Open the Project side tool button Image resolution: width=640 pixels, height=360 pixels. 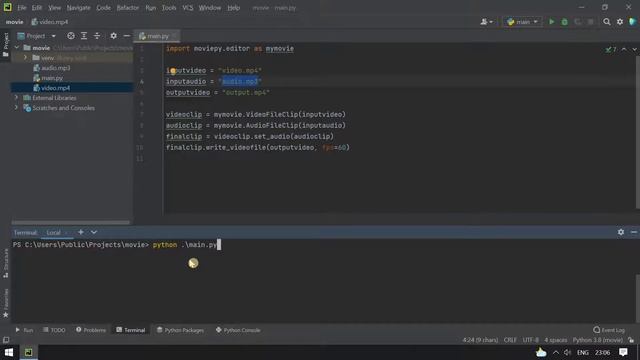(6, 45)
